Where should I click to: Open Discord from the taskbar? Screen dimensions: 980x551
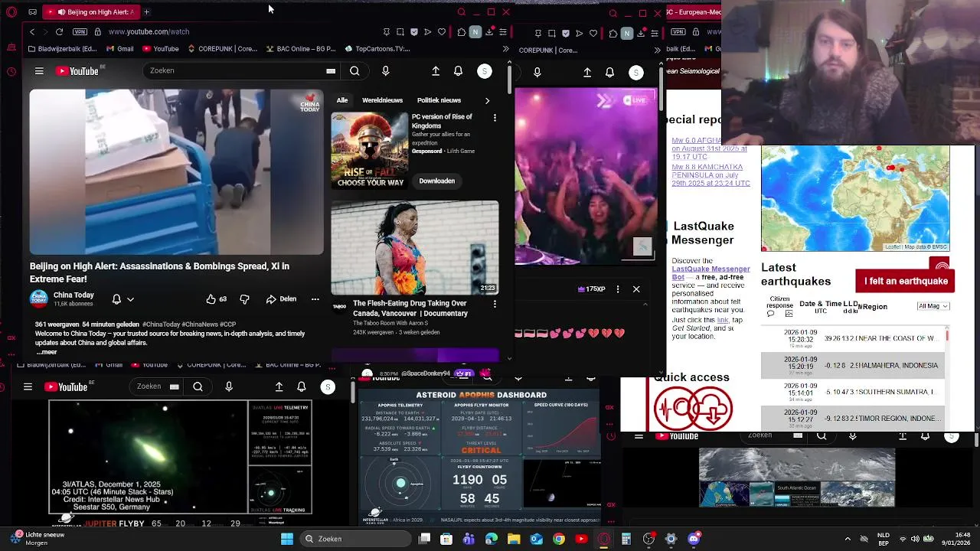[694, 539]
